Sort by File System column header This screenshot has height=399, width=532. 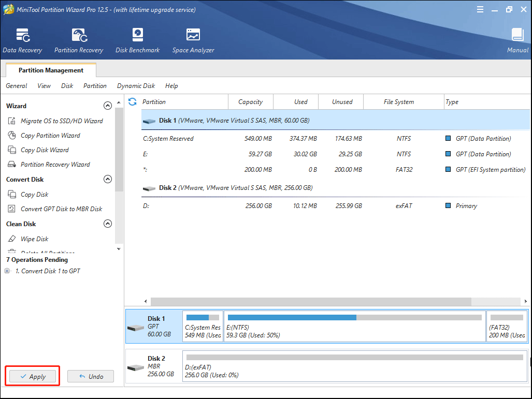click(x=404, y=102)
